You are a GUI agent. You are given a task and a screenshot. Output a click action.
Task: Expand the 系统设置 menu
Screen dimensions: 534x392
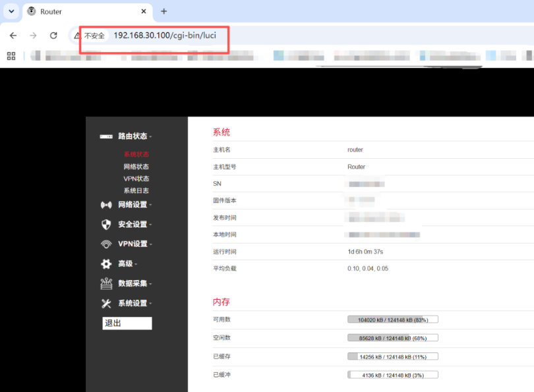click(x=135, y=303)
